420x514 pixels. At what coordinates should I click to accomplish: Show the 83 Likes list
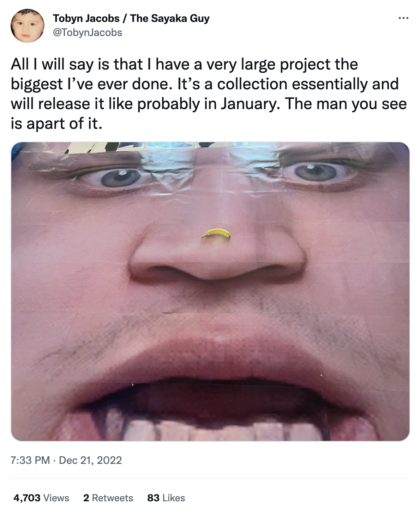click(166, 498)
